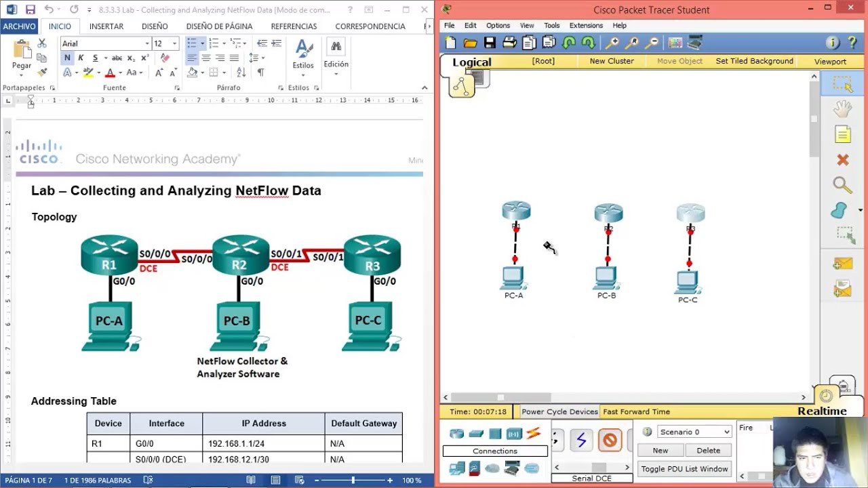Toggle underline S in Word ribbon
Image resolution: width=868 pixels, height=488 pixels.
tap(95, 58)
